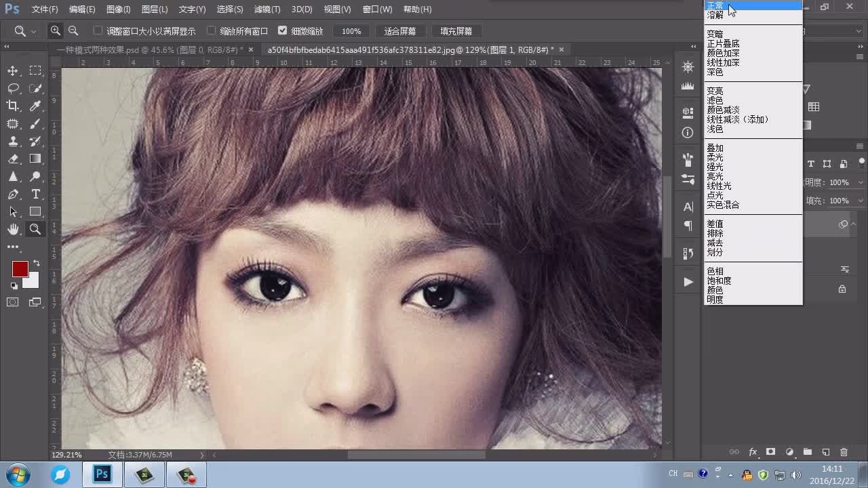The height and width of the screenshot is (488, 868).
Task: Choose 柔光 blend mode
Action: (715, 157)
